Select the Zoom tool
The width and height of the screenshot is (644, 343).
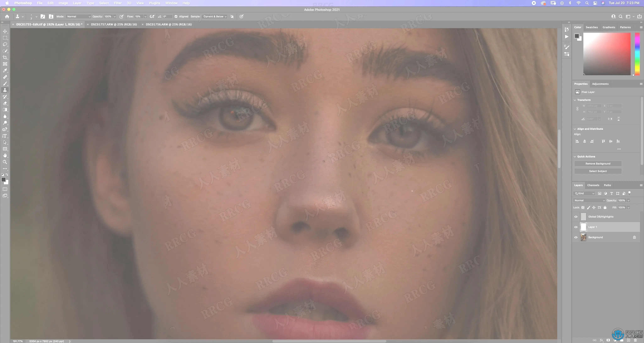5,162
